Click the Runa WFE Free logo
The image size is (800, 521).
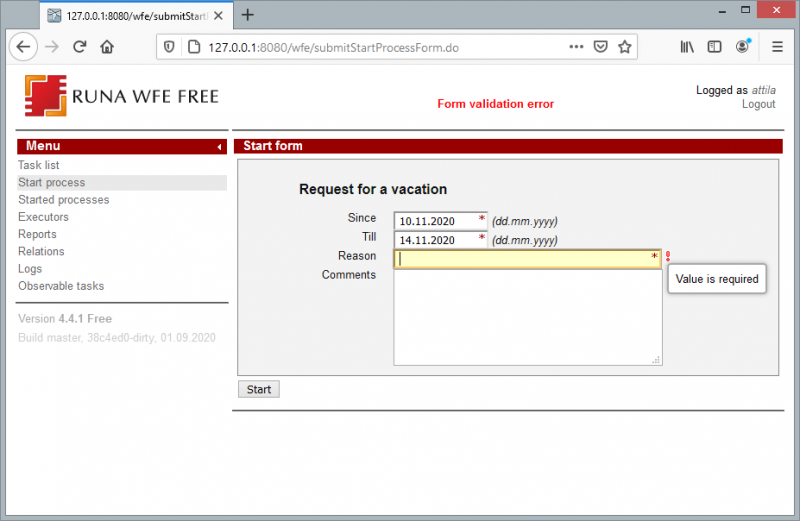pyautogui.click(x=121, y=97)
